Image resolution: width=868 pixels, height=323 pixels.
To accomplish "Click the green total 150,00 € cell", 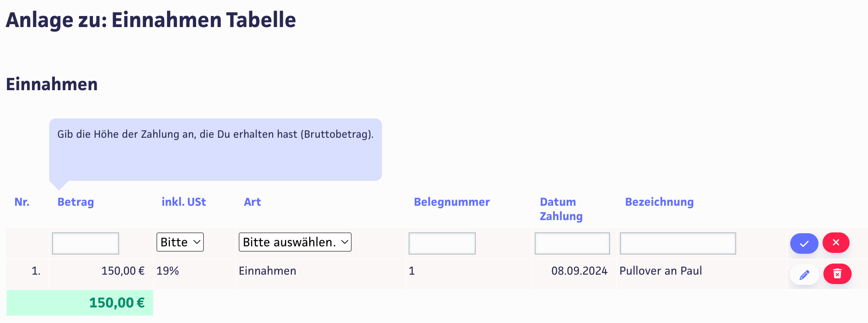I will pos(80,303).
